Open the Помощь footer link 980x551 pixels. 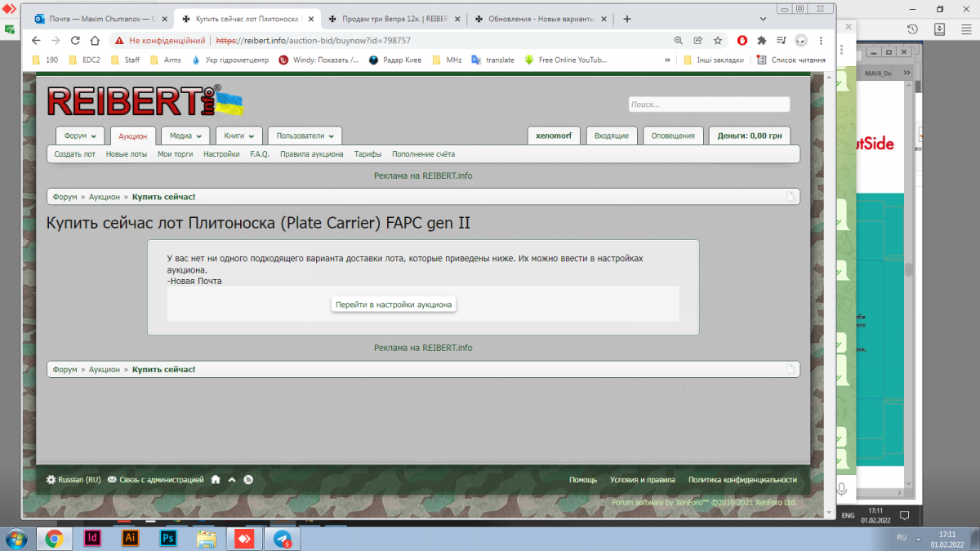583,480
